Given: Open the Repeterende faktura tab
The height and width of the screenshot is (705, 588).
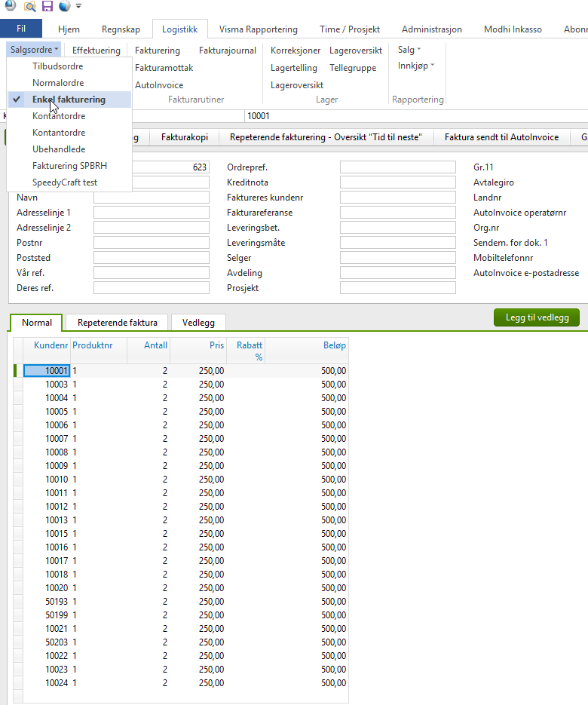Looking at the screenshot, I should click(x=118, y=323).
